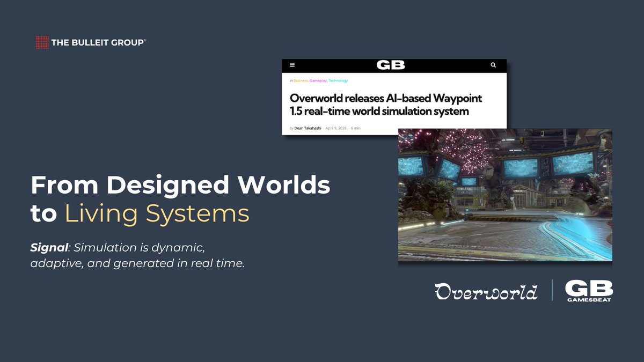Click the sci-fi game world screenshot

[x=505, y=195]
